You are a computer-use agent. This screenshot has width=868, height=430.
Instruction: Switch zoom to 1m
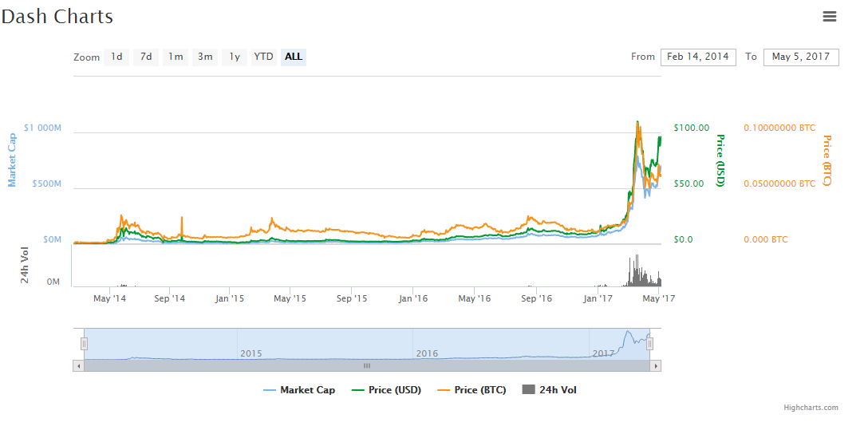[176, 57]
